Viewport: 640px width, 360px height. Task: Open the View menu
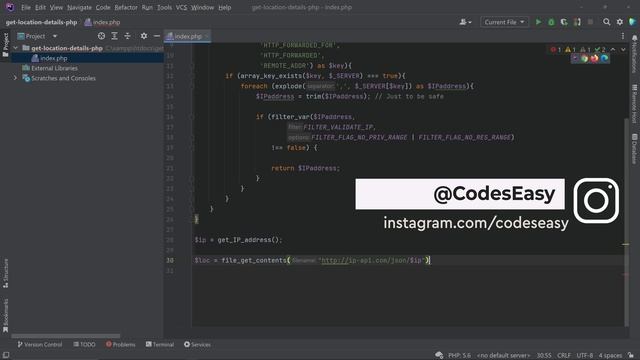point(56,7)
